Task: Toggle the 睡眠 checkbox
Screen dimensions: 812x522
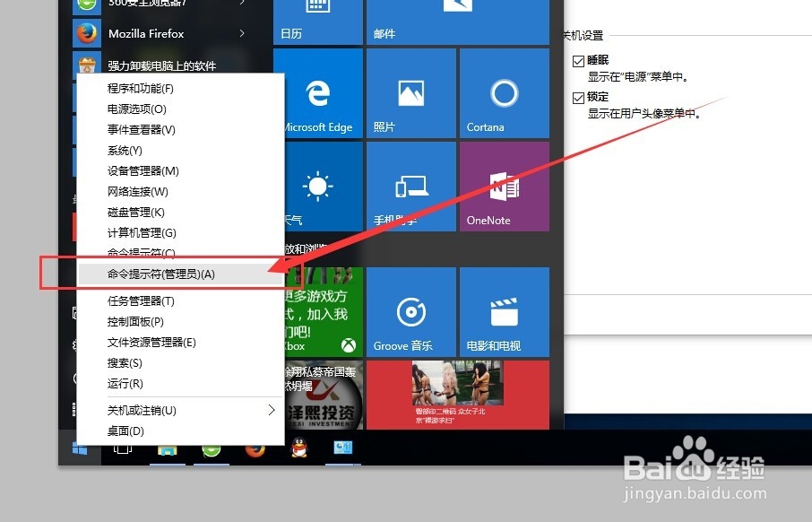Action: pos(578,60)
